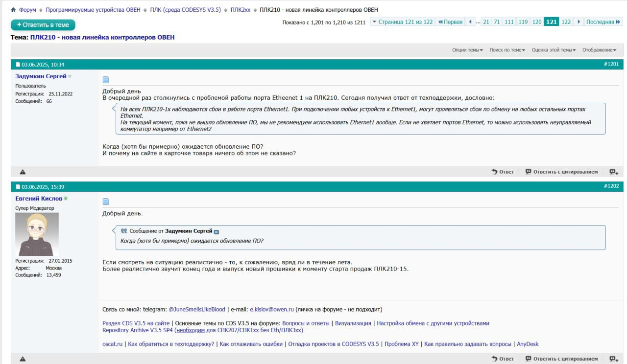Open the 'Визуализация' signature link
Viewport: 627px width, 364px height.
[x=353, y=323]
